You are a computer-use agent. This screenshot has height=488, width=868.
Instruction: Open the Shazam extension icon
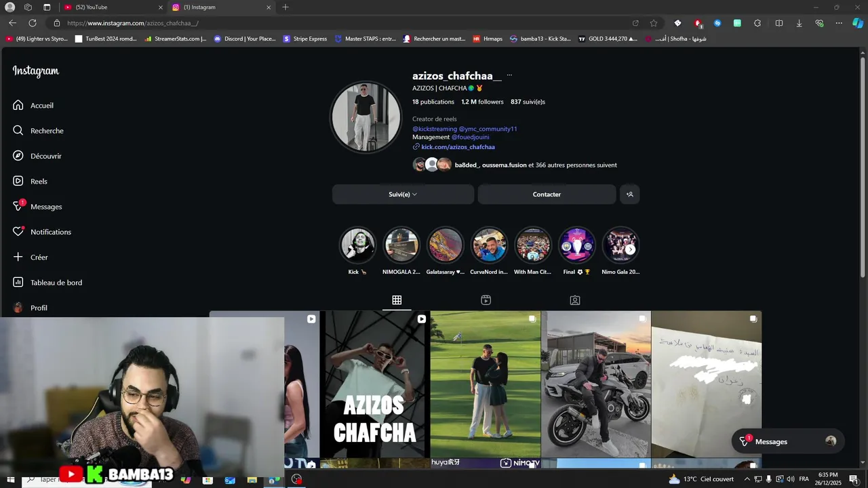click(717, 23)
